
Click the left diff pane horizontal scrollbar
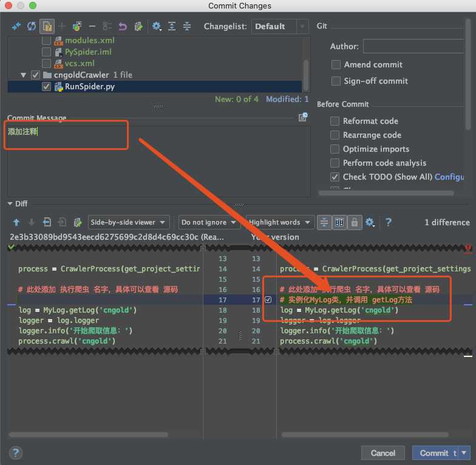[89, 435]
